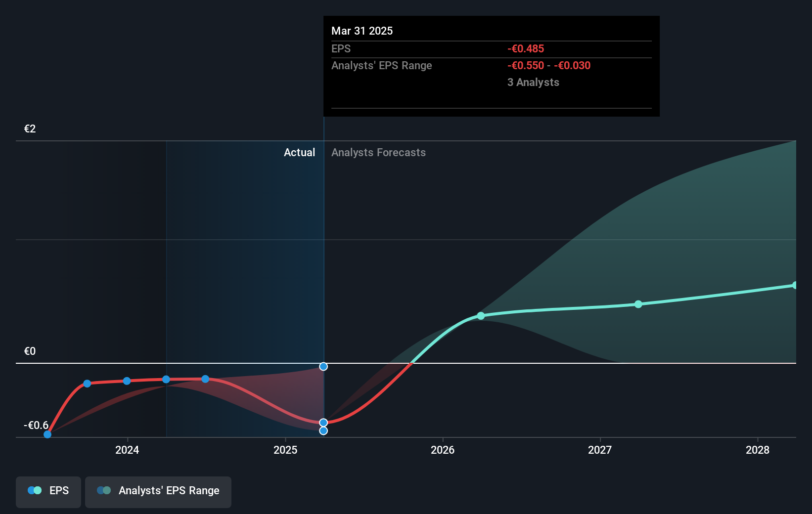Click the Actual section label
Screen dimensions: 812x514
coord(300,152)
